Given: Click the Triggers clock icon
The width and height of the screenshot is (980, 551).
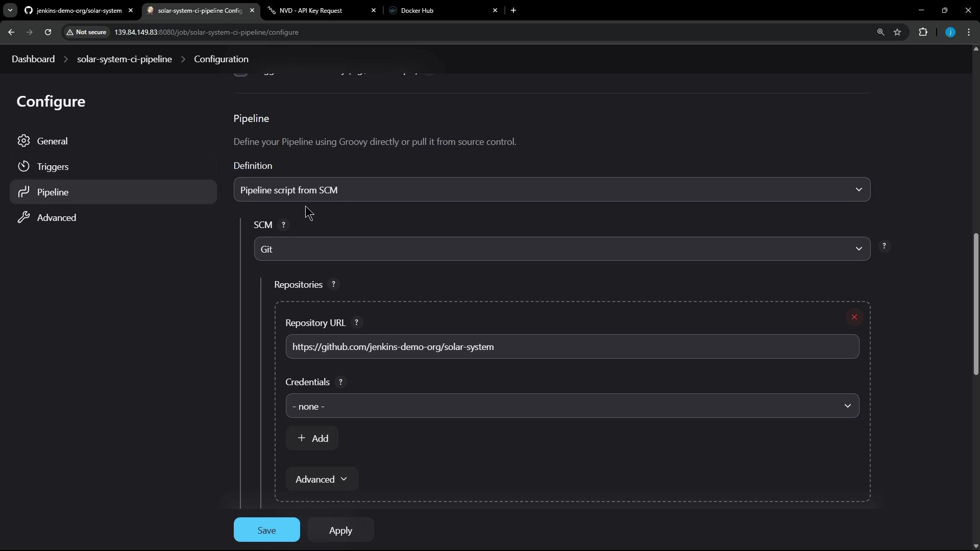Looking at the screenshot, I should pos(23,166).
